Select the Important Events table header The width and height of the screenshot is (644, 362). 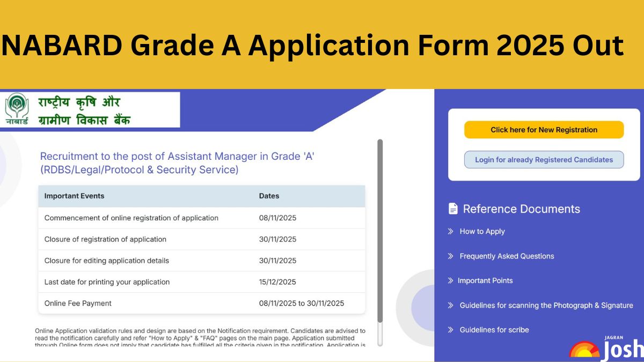[x=74, y=196]
